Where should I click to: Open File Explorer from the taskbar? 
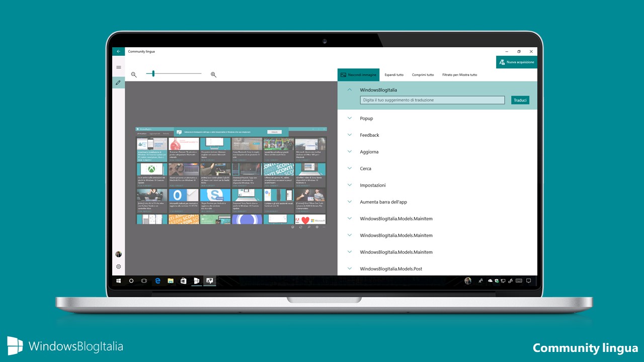coord(171,281)
